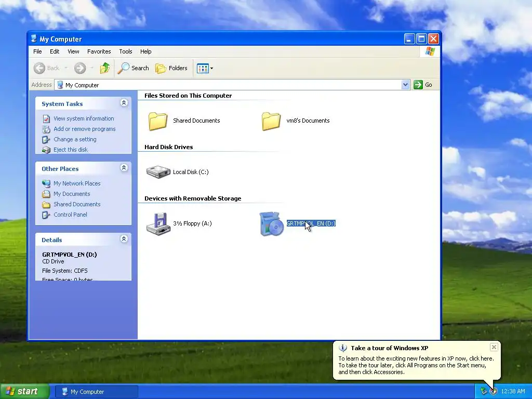The image size is (532, 399).
Task: Open Shared Documents in Other Places
Action: click(77, 204)
